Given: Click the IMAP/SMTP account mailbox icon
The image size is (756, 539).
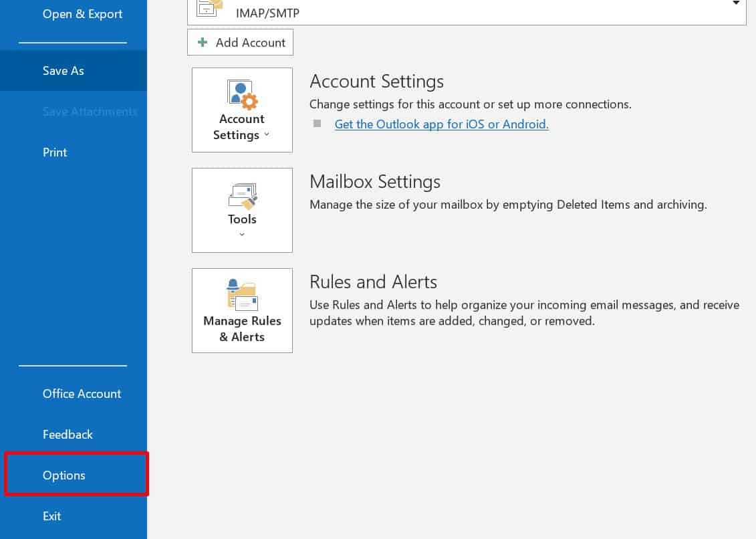Looking at the screenshot, I should tap(210, 8).
